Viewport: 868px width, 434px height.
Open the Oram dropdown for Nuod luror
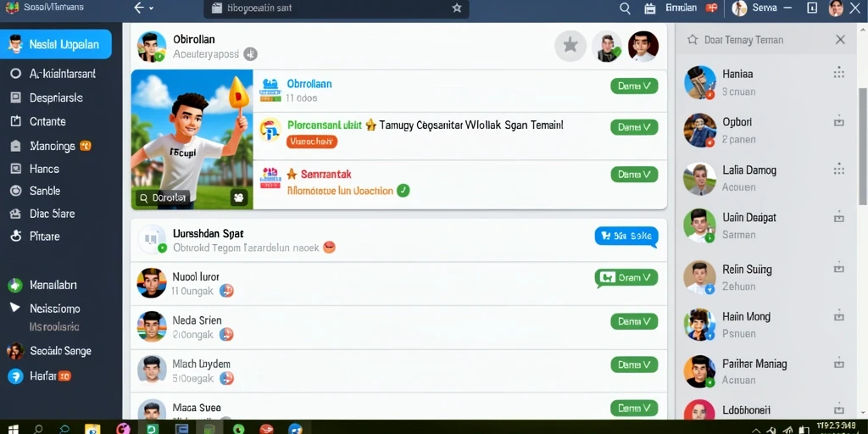point(626,278)
